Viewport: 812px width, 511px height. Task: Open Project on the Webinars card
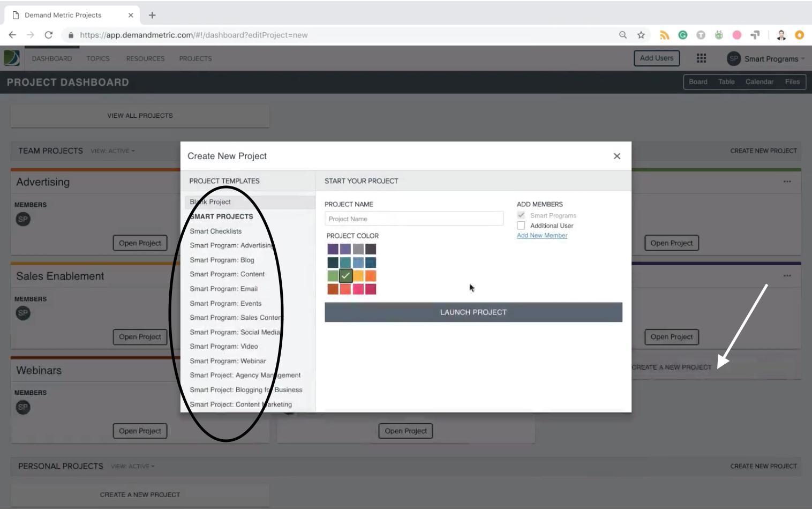[x=140, y=431]
